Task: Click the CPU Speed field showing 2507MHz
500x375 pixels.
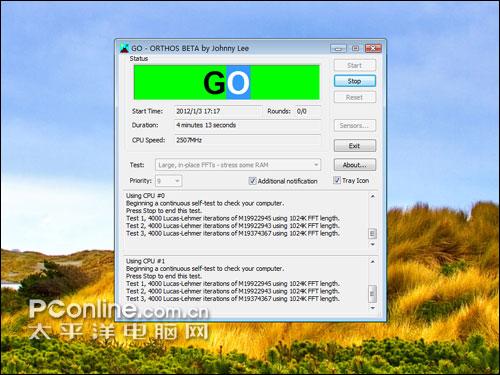Action: tap(248, 140)
